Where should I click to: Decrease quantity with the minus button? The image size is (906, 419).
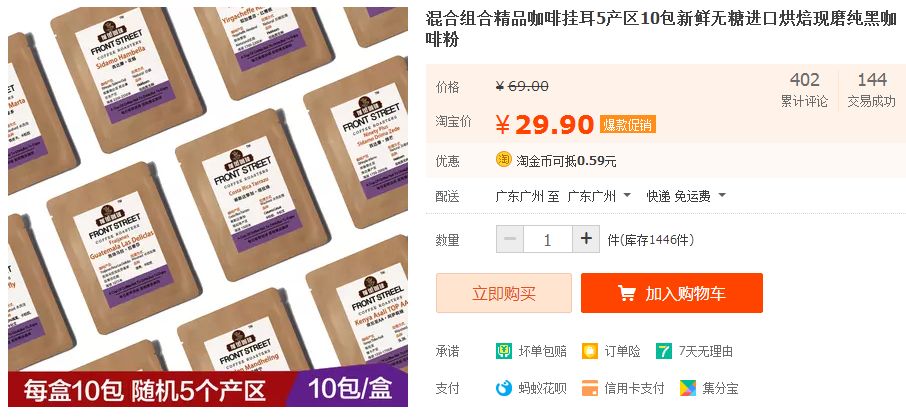(x=510, y=239)
